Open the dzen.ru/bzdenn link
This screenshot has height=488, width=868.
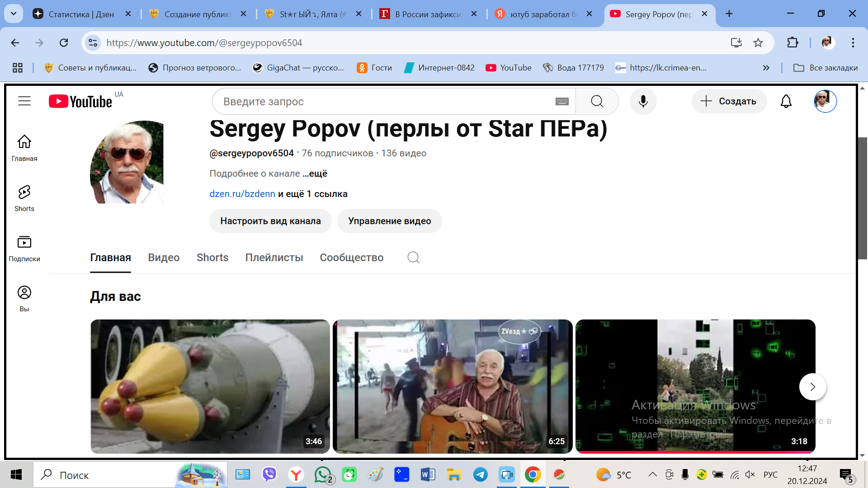pos(242,193)
